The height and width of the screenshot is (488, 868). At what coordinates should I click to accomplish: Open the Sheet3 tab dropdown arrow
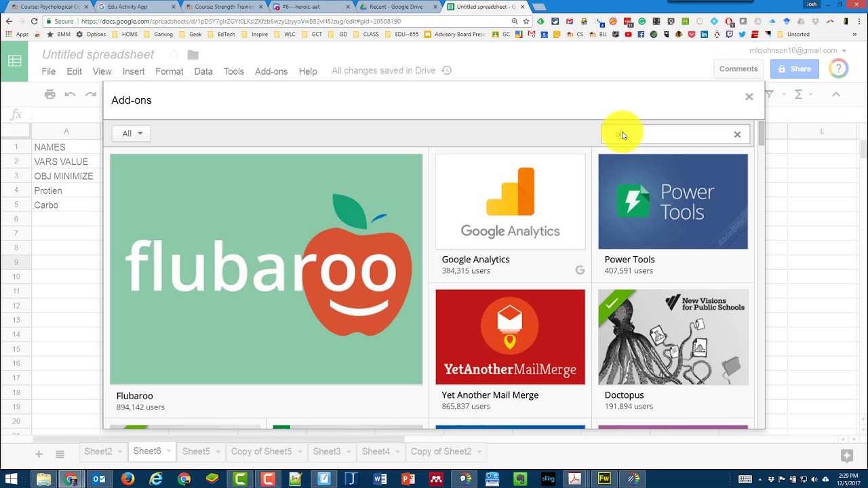(x=349, y=452)
